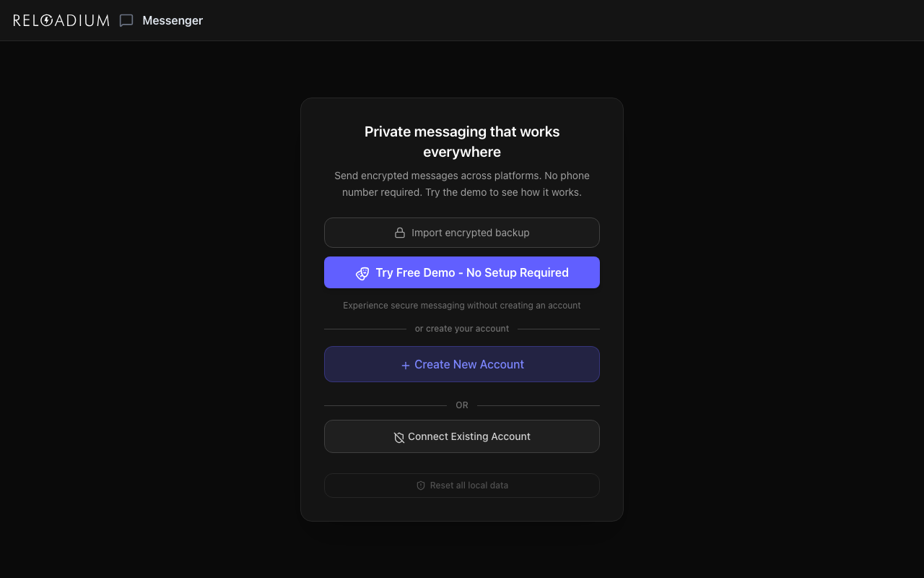Click the chat bubble icon in the header
Screen dimensions: 924x578
[126, 20]
